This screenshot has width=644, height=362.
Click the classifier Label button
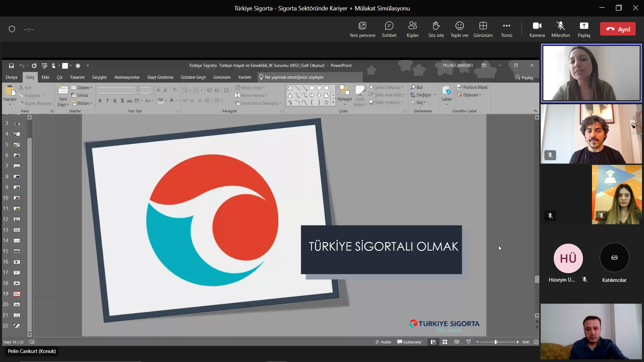click(446, 95)
